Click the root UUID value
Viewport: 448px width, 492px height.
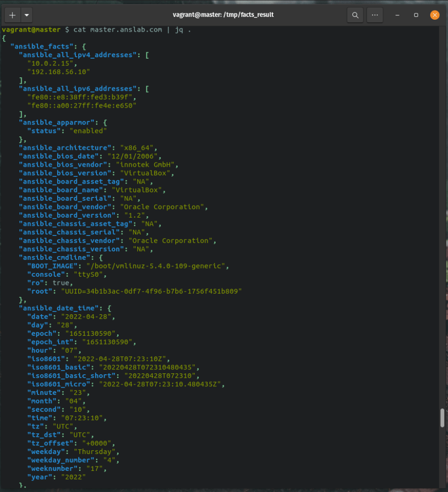coord(151,292)
